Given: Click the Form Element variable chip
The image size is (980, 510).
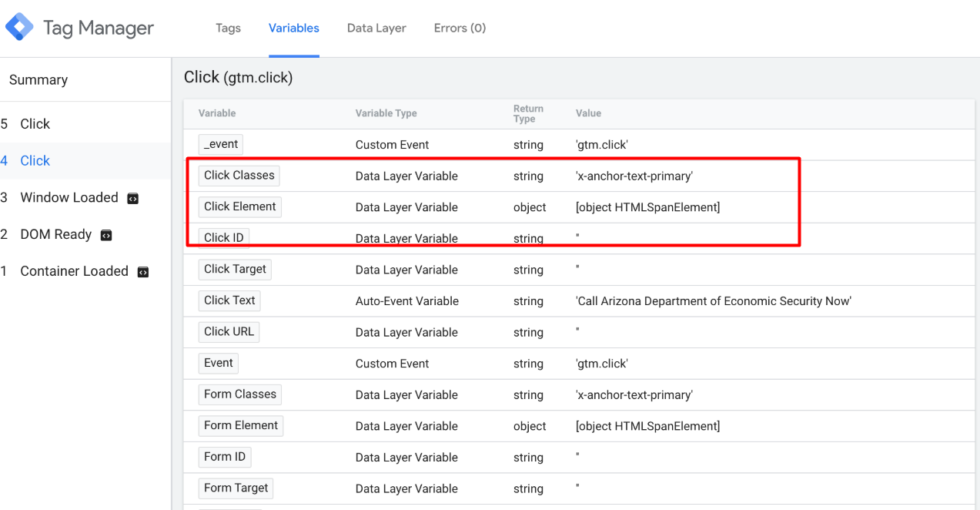Looking at the screenshot, I should click(x=240, y=425).
